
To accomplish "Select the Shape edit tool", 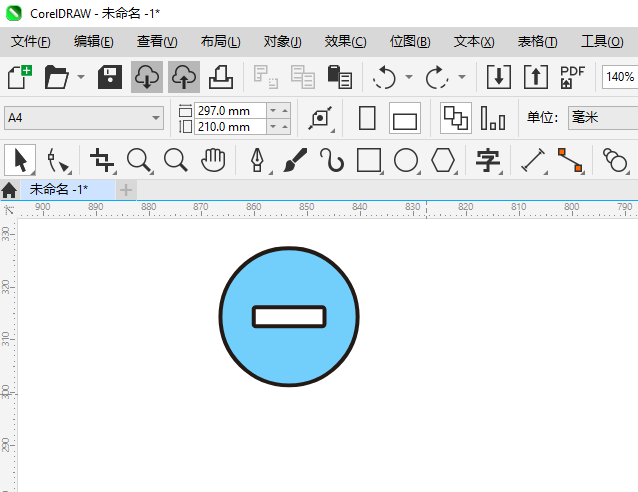I will click(x=58, y=160).
